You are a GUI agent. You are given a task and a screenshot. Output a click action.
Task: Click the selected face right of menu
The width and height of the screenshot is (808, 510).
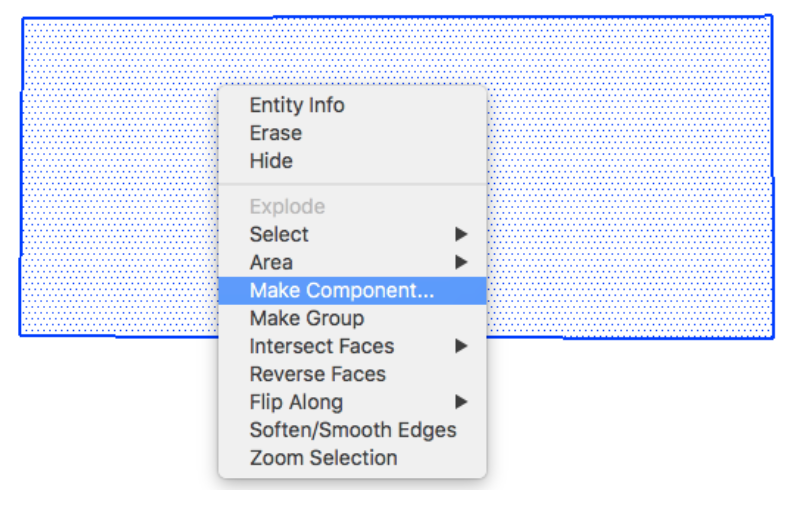tap(630, 177)
